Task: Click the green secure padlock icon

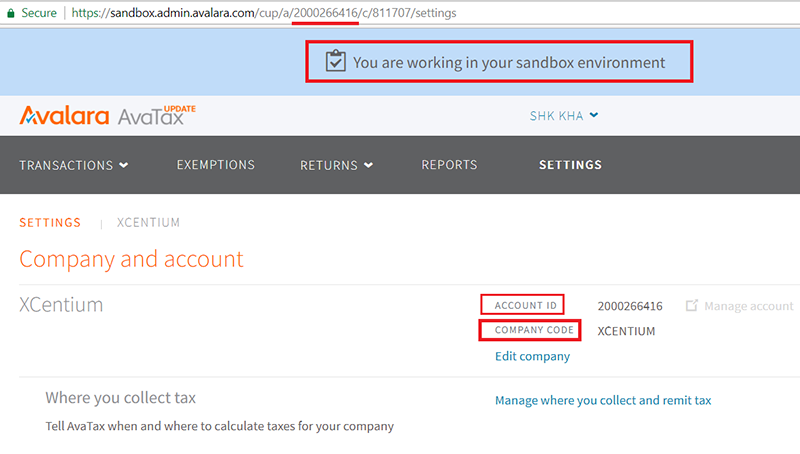Action: point(11,13)
